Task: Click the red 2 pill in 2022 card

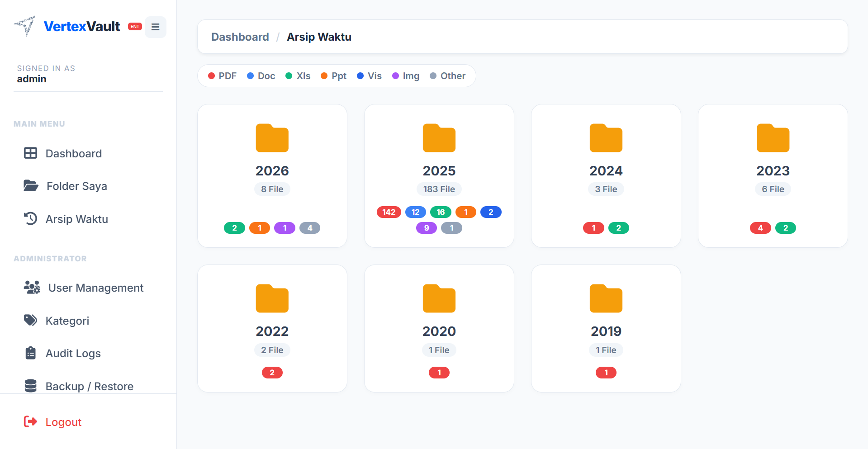Action: 272,373
